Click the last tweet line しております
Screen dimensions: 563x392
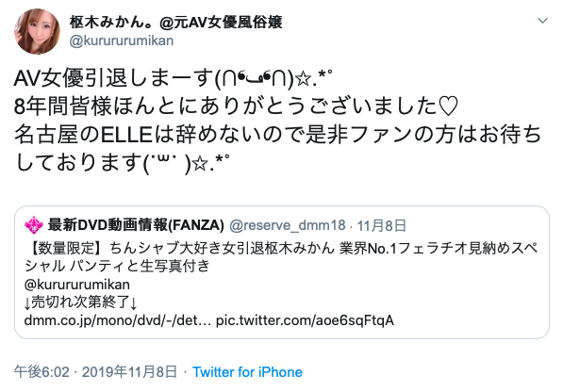click(122, 163)
